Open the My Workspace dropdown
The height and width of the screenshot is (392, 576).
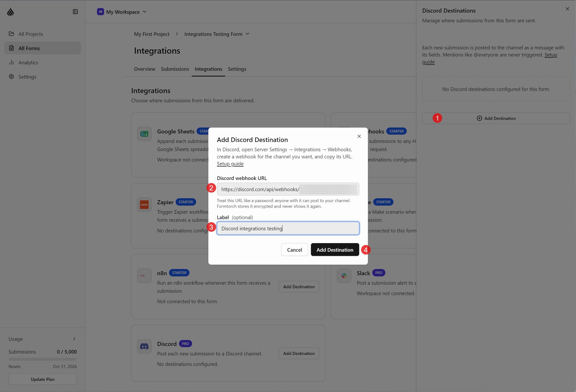pyautogui.click(x=122, y=12)
